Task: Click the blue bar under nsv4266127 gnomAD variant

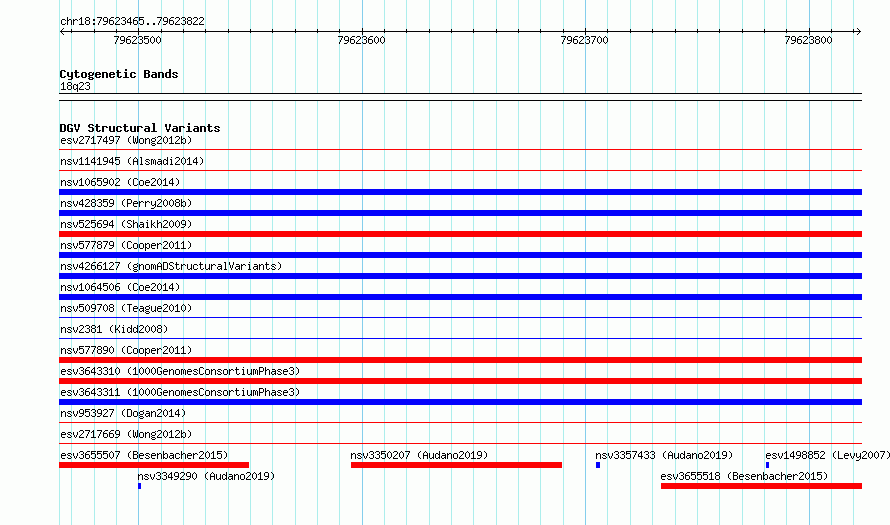Action: 460,276
